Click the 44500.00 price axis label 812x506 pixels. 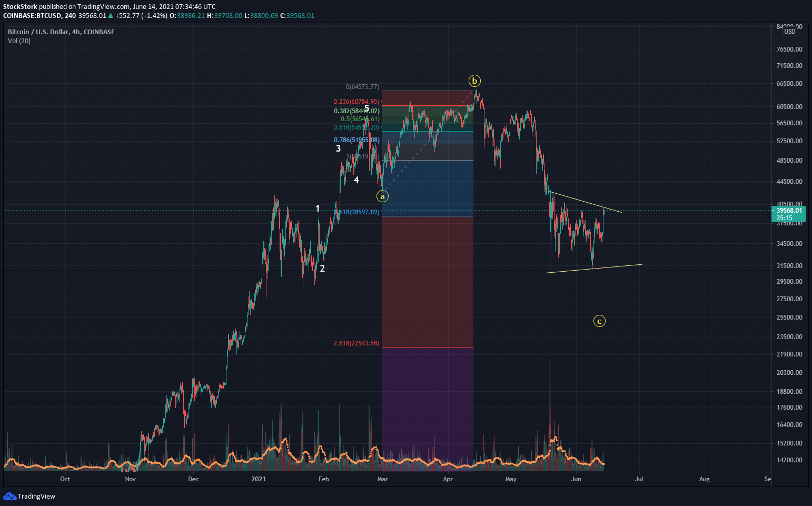(789, 182)
